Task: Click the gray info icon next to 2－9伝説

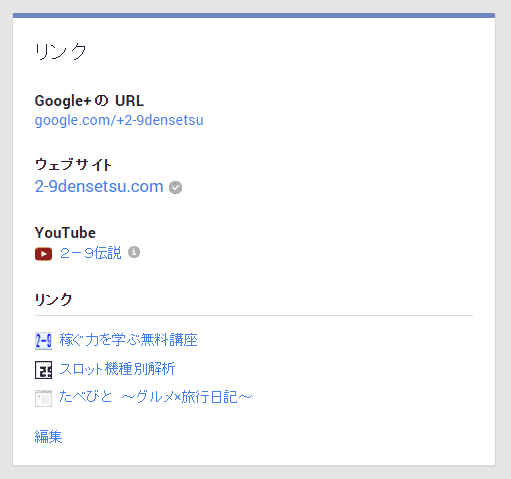Action: pyautogui.click(x=134, y=252)
